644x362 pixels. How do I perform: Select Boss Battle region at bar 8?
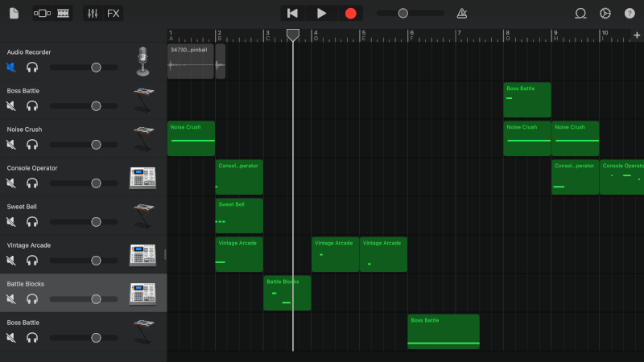(527, 100)
